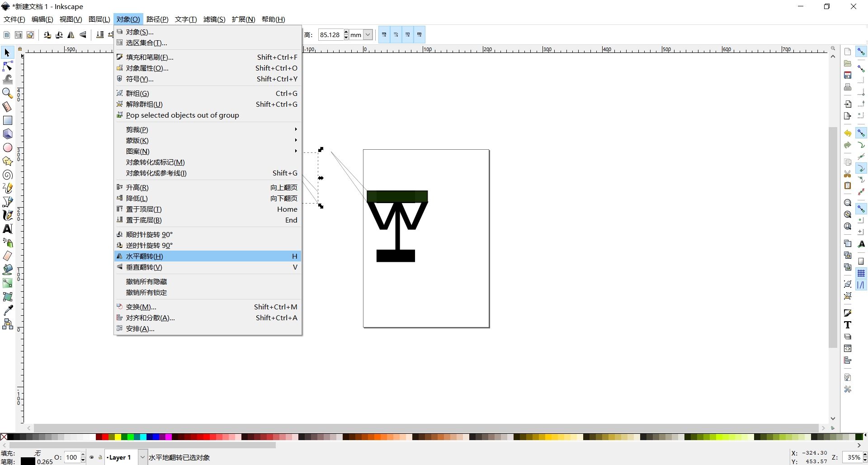Select the Node editing tool

7,66
